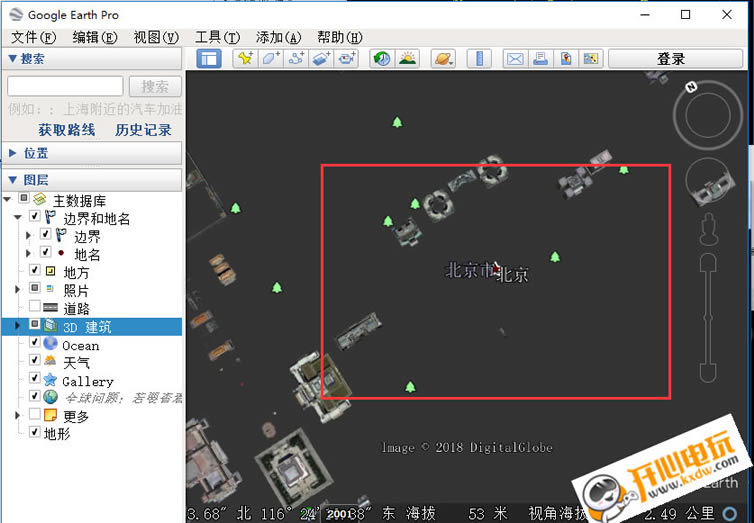The image size is (754, 523).
Task: Click the email envelope icon
Action: tap(514, 59)
